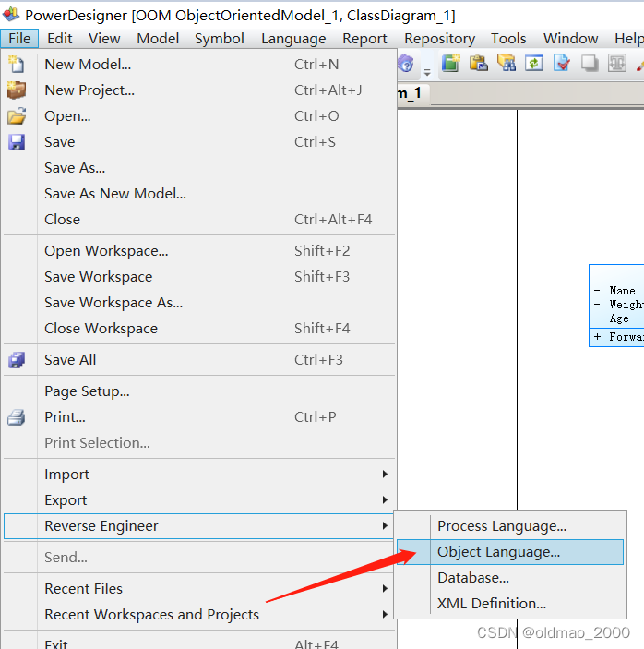The width and height of the screenshot is (644, 649).
Task: Choose Process Language... in submenu
Action: 510,526
